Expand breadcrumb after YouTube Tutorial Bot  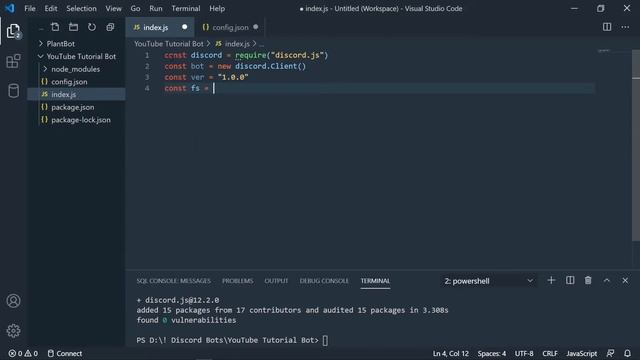point(208,43)
